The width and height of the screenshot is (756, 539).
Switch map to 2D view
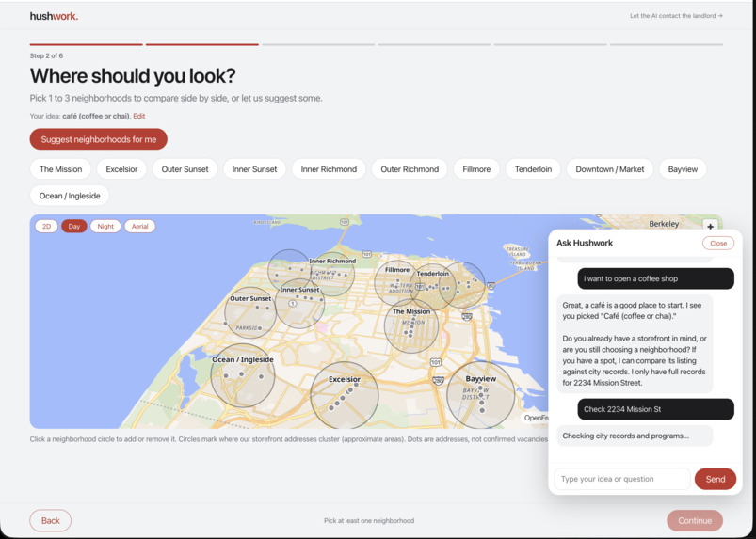tap(46, 227)
